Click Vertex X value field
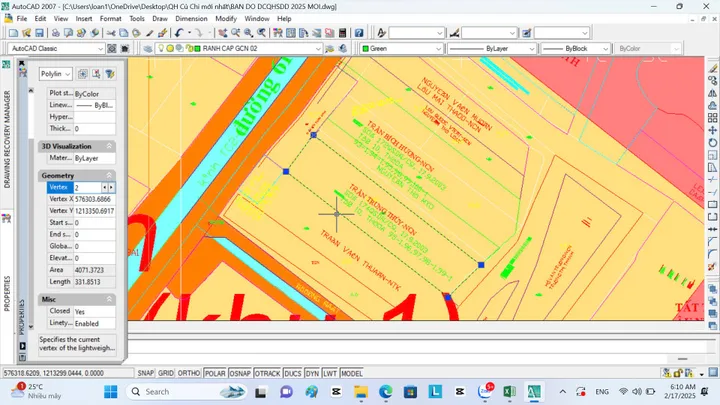The image size is (720, 405). pos(94,199)
